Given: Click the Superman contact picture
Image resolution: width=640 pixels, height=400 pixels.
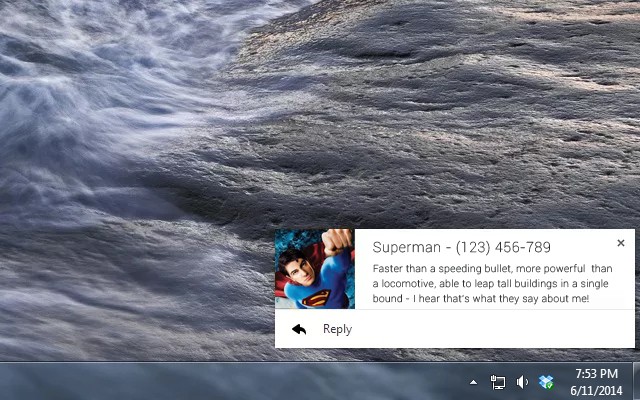Looking at the screenshot, I should point(314,269).
